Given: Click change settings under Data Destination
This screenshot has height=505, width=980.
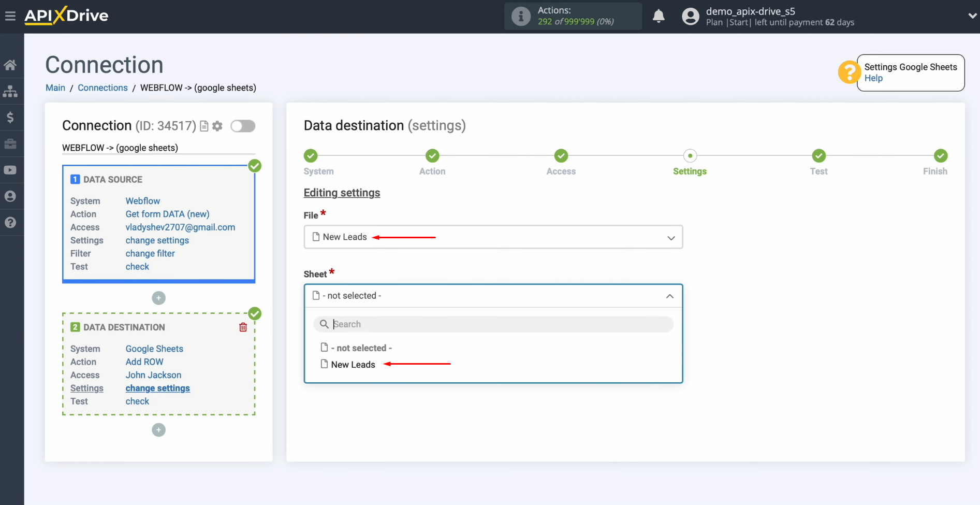Looking at the screenshot, I should tap(157, 388).
